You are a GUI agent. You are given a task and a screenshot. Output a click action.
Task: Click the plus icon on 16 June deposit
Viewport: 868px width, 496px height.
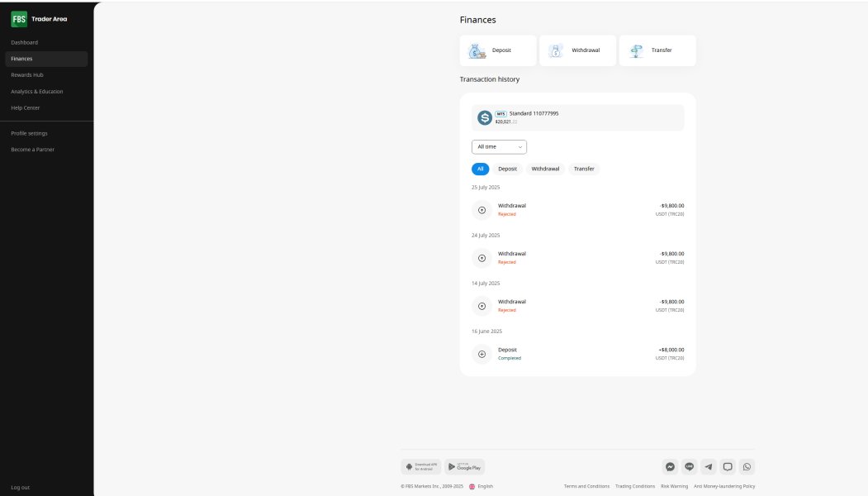click(x=482, y=354)
